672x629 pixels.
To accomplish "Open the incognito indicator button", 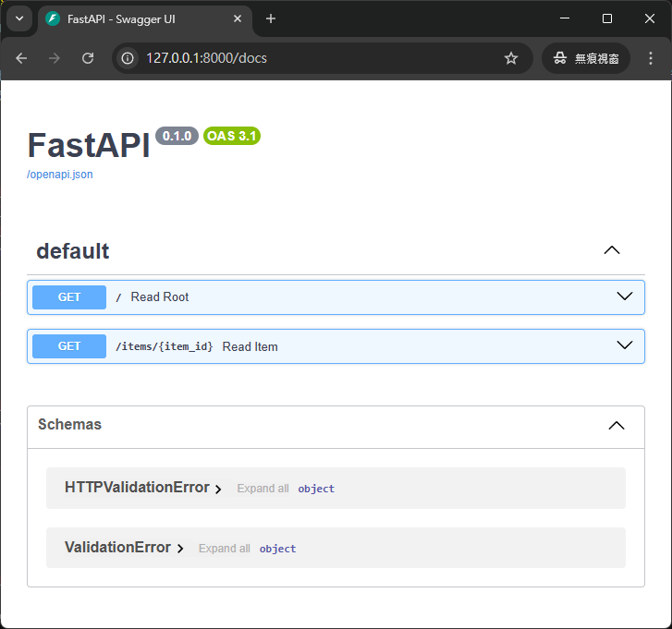I will [x=586, y=58].
